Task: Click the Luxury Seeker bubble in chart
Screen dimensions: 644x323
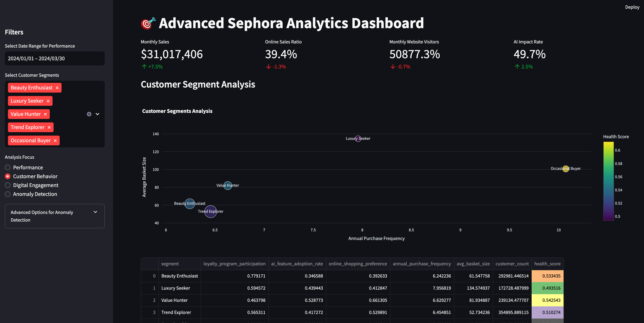Action: [358, 138]
